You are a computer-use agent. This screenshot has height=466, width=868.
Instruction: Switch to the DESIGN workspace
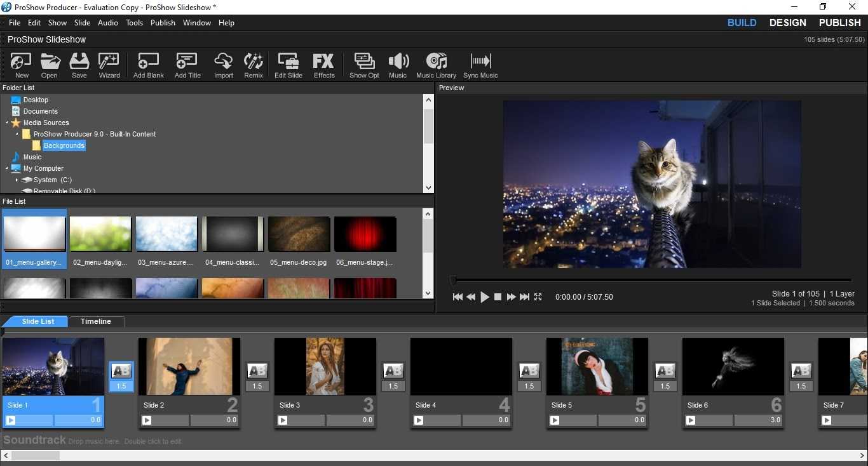click(x=787, y=23)
